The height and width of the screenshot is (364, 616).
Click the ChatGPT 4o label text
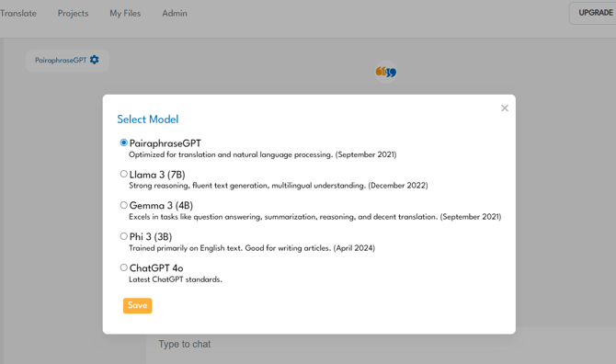[156, 268]
